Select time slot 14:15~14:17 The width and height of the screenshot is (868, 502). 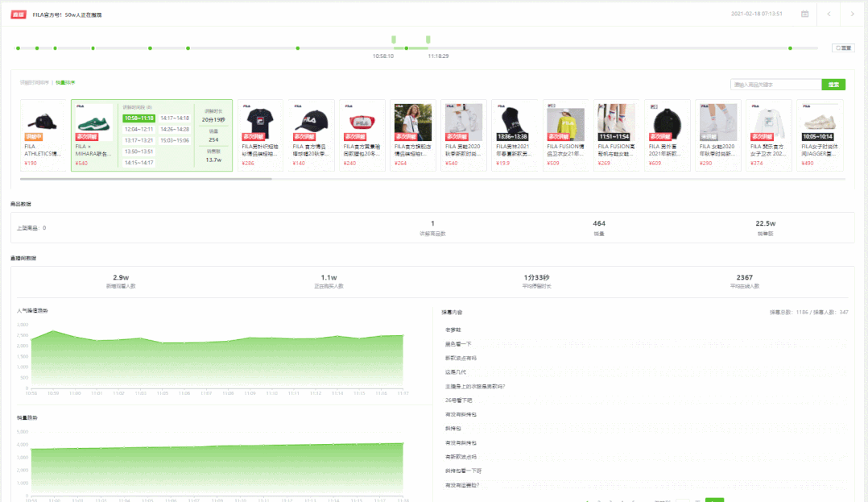(139, 163)
